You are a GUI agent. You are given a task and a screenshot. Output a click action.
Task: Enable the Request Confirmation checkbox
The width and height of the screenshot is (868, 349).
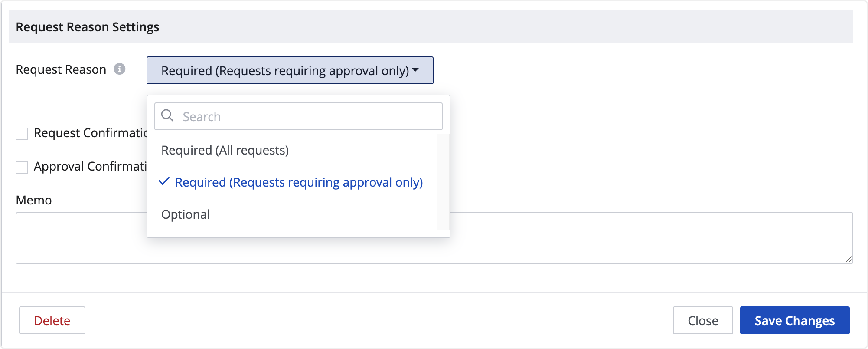point(22,134)
